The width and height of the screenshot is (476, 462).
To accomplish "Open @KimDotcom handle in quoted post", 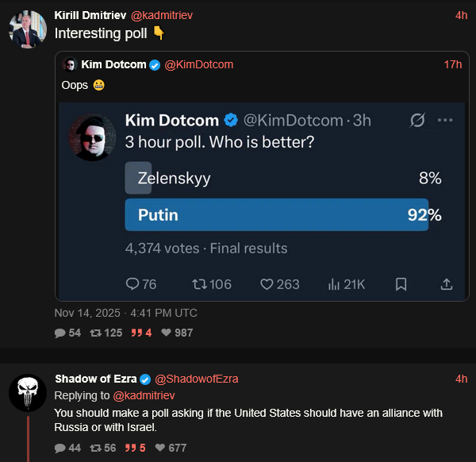I will (198, 64).
